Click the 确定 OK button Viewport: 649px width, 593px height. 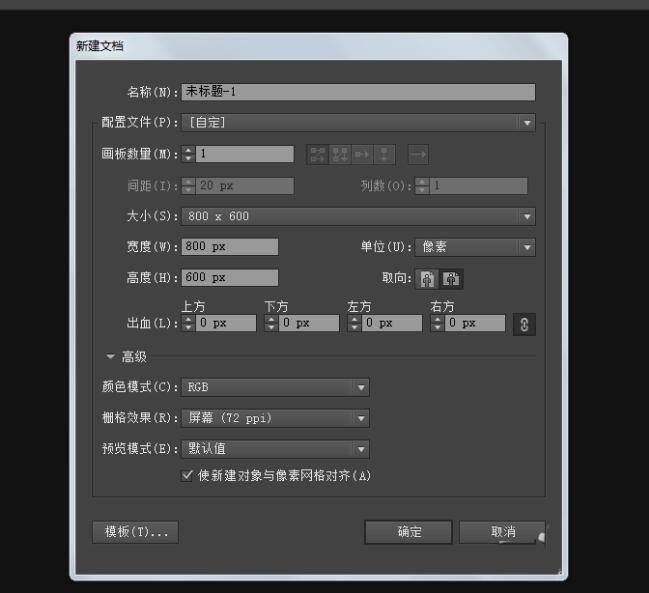click(x=409, y=532)
